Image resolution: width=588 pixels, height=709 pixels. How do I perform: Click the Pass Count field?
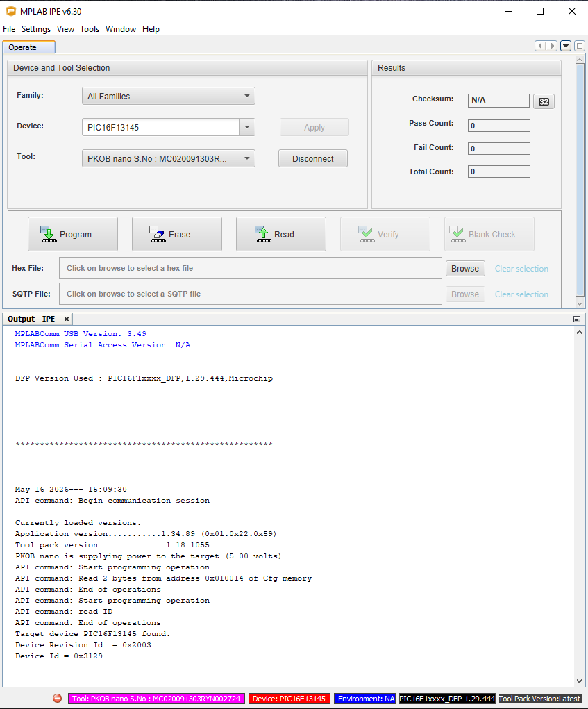(499, 126)
